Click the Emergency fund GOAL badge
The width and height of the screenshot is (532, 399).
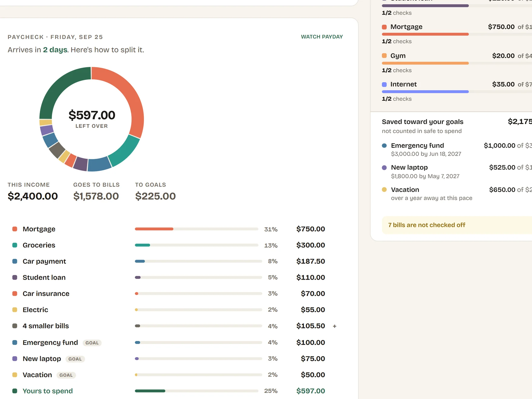click(x=92, y=343)
